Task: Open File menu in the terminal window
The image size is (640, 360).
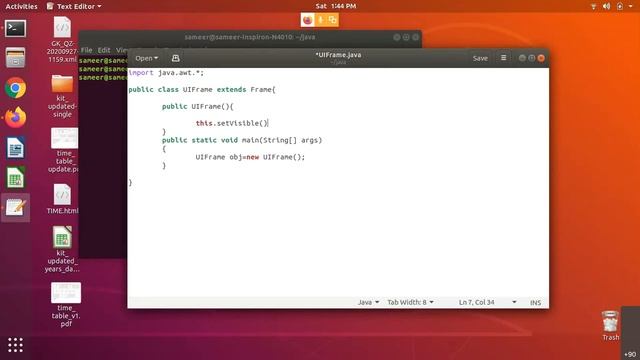Action: 86,50
